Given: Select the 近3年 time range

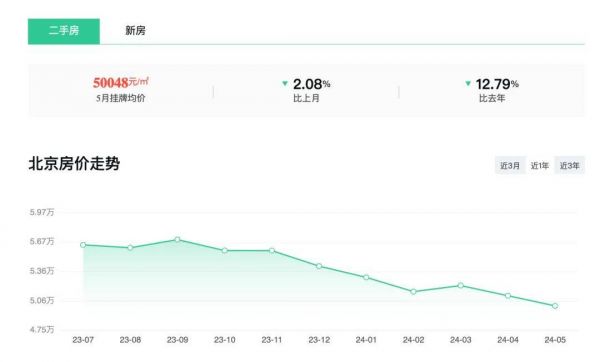Looking at the screenshot, I should (x=569, y=165).
